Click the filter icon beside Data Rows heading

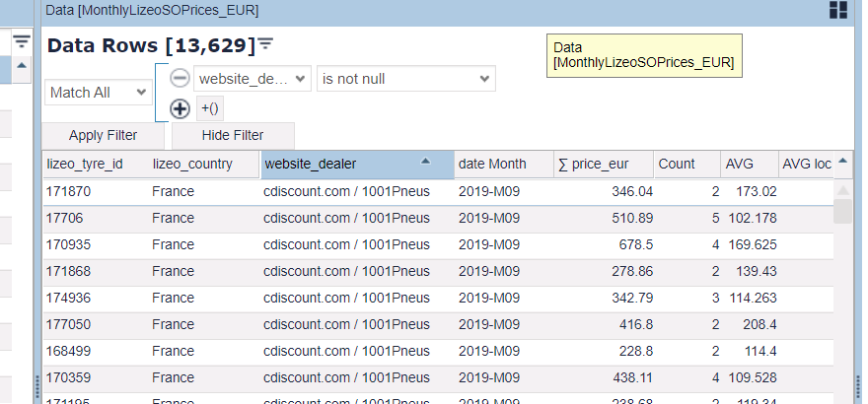[x=266, y=44]
